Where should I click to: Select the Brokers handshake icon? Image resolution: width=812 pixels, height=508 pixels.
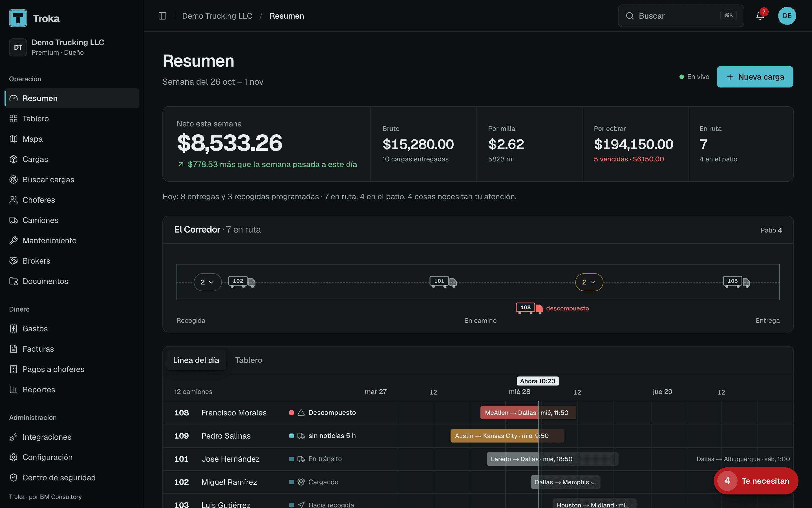coord(14,261)
